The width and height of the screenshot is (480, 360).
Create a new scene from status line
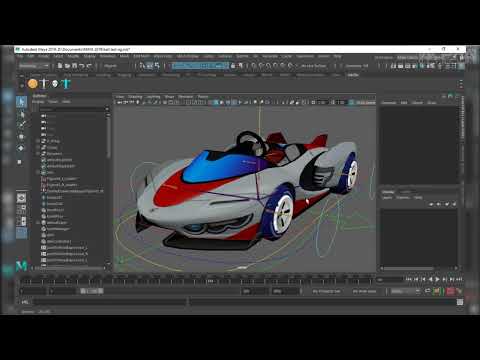coord(60,66)
